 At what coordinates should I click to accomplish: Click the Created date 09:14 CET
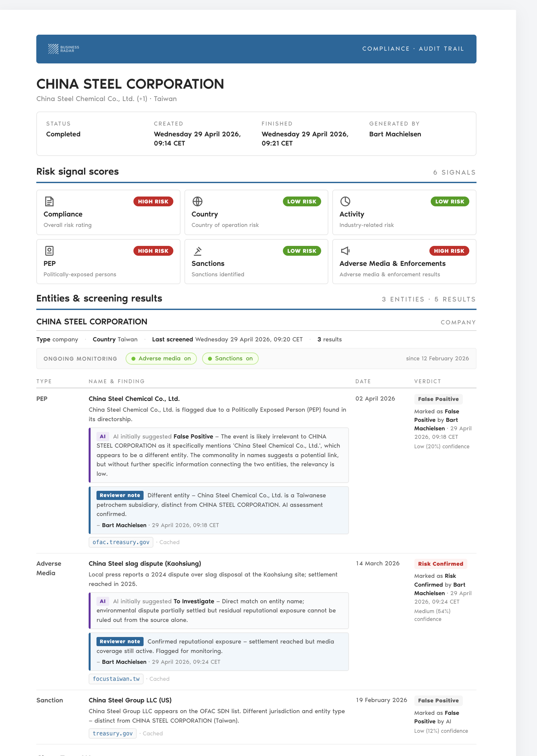click(197, 139)
